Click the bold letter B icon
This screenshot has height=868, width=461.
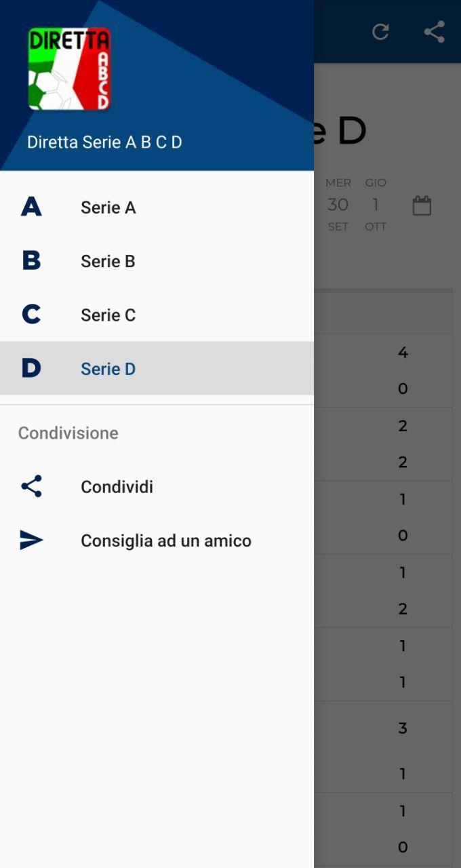[x=31, y=260]
